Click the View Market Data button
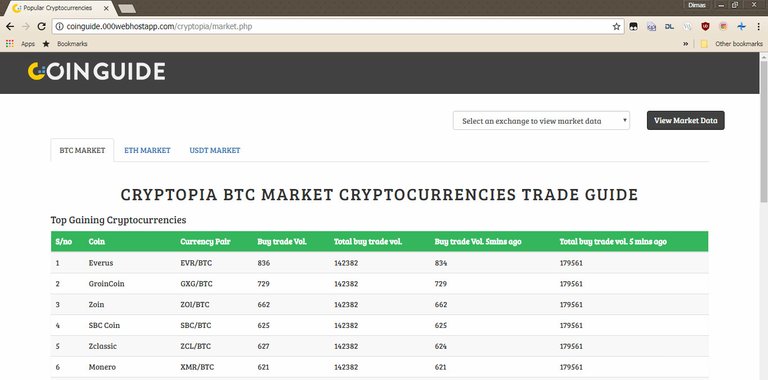Image resolution: width=768 pixels, height=380 pixels. [x=686, y=120]
